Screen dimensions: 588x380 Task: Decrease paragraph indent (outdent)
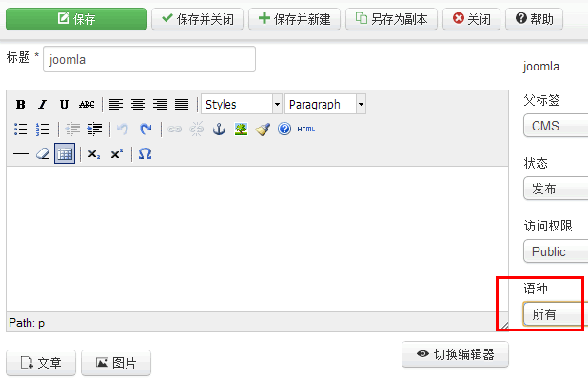(x=72, y=130)
